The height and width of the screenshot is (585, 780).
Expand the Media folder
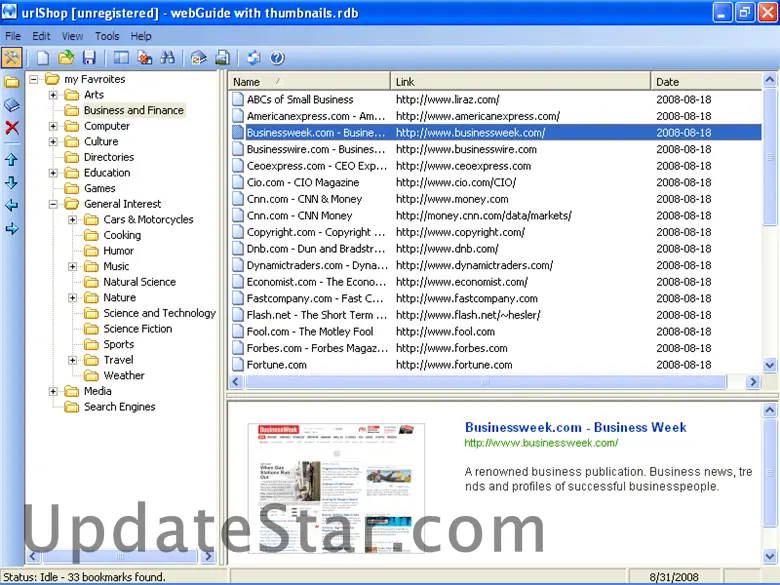tap(53, 391)
